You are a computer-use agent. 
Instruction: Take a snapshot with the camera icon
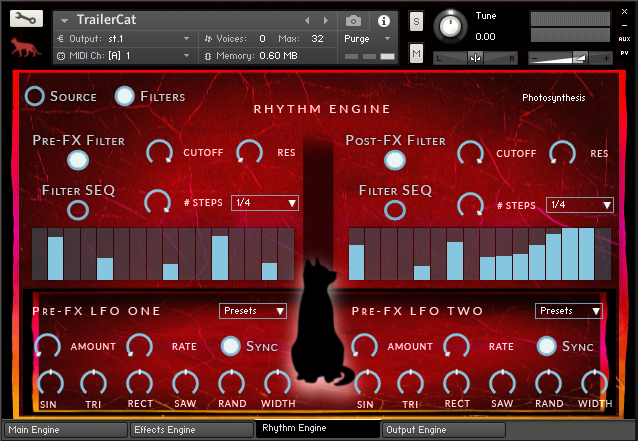tap(353, 21)
